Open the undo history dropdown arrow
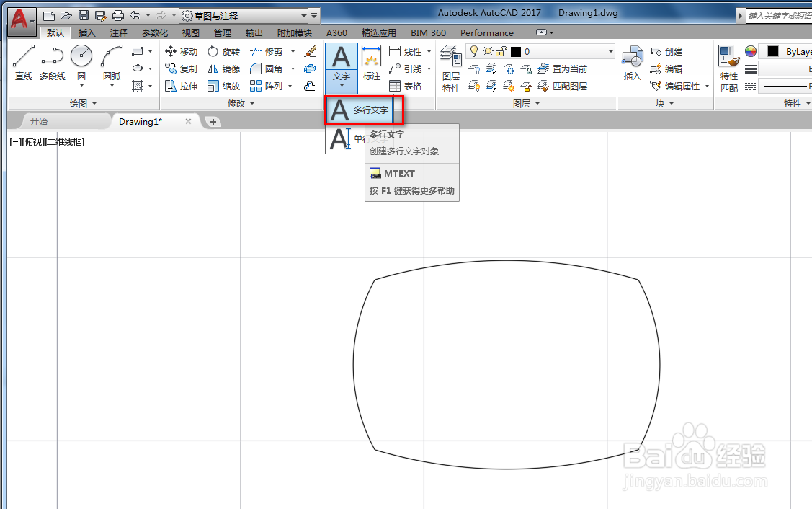Screen dimensions: 812x509 click(148, 16)
